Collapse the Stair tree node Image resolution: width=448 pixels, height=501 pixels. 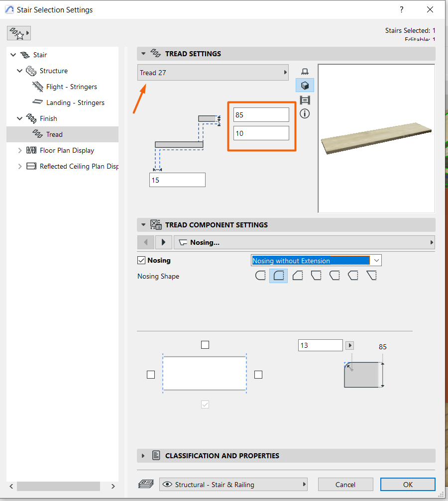pos(13,55)
